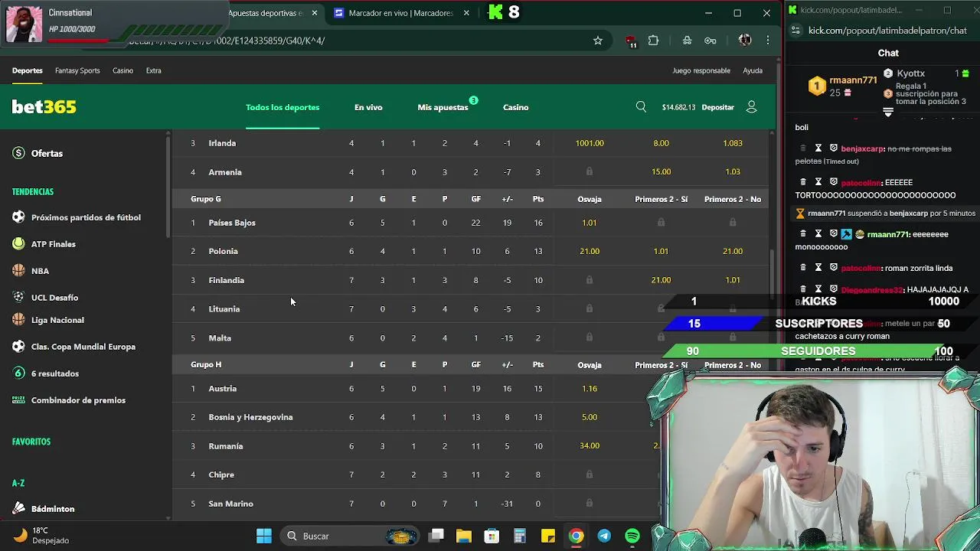Click the ATP Finales tennis ball icon

point(18,244)
